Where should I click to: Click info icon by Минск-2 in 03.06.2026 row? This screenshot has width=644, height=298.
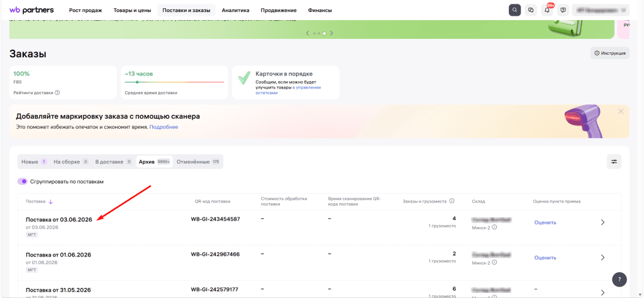[494, 226]
